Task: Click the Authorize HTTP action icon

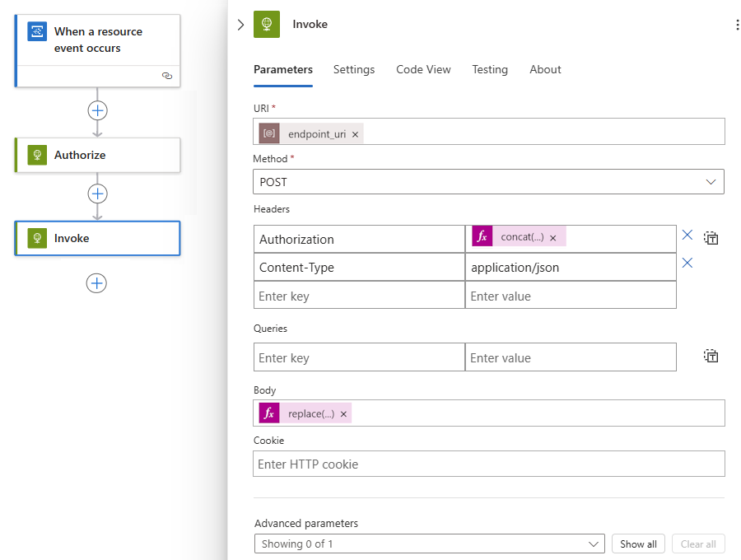Action: (37, 155)
